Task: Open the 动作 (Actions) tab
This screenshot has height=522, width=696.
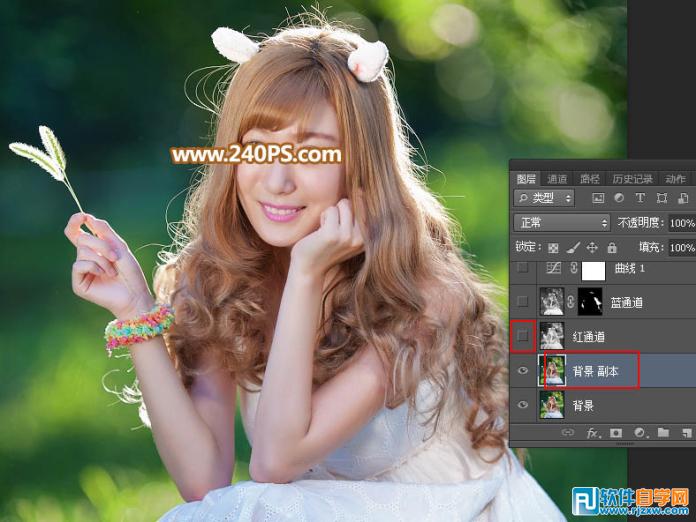Action: coord(675,179)
